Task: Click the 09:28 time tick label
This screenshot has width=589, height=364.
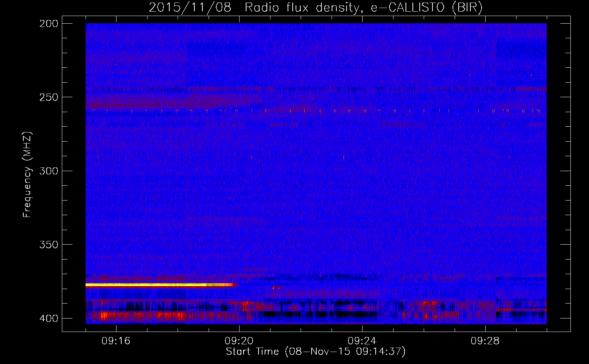Action: [485, 341]
